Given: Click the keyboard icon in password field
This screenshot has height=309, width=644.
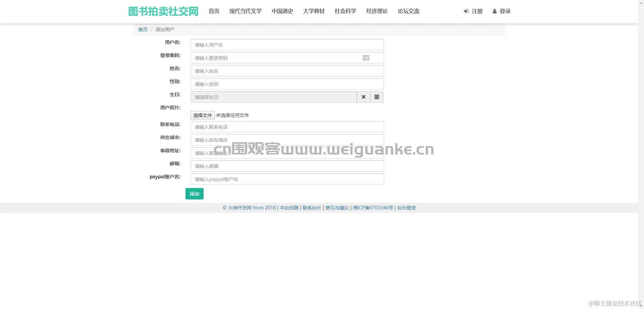Looking at the screenshot, I should (x=366, y=58).
